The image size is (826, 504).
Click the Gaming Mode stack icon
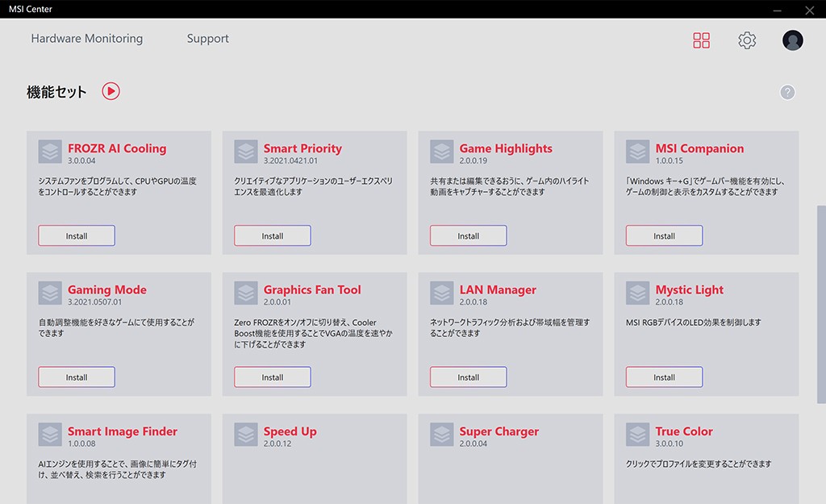[x=50, y=293]
